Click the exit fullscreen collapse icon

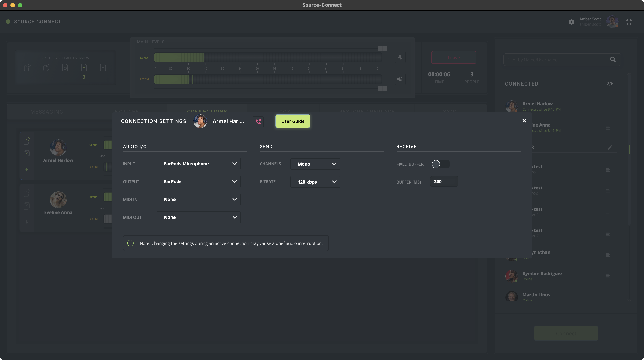point(629,22)
